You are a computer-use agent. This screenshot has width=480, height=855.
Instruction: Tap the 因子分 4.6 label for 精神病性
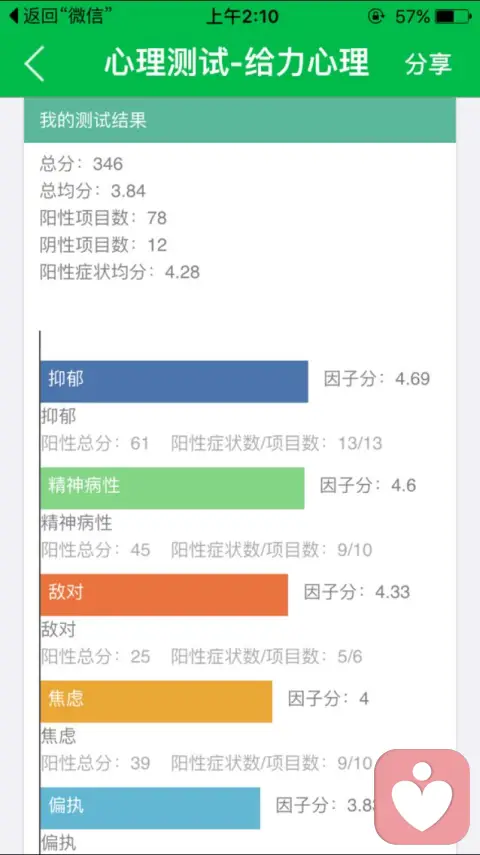click(x=368, y=485)
